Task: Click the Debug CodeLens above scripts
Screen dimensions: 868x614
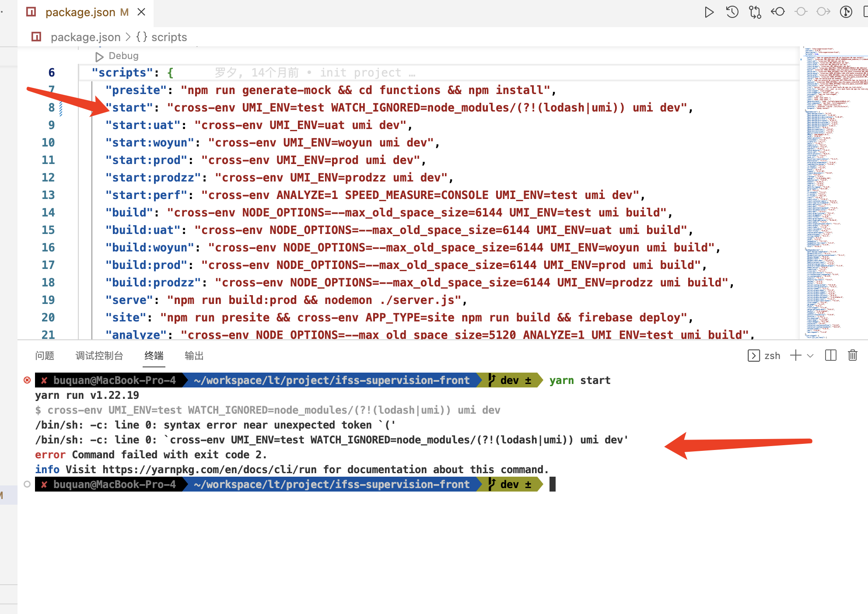Action: (123, 56)
